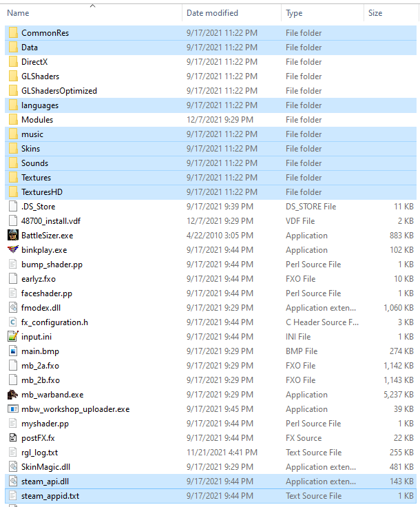Select the steam_appid.txt file name
This screenshot has height=507, width=420.
click(x=50, y=496)
